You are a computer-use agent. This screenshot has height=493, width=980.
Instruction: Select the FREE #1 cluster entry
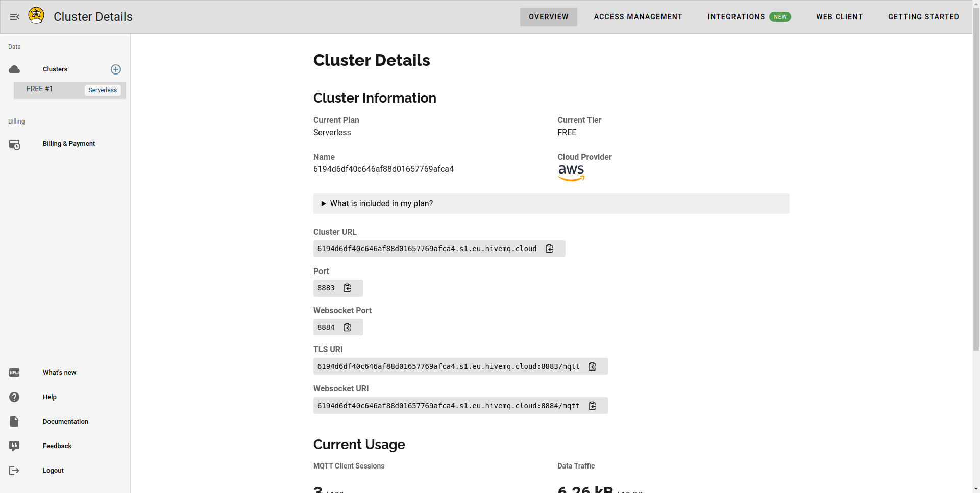click(x=70, y=90)
